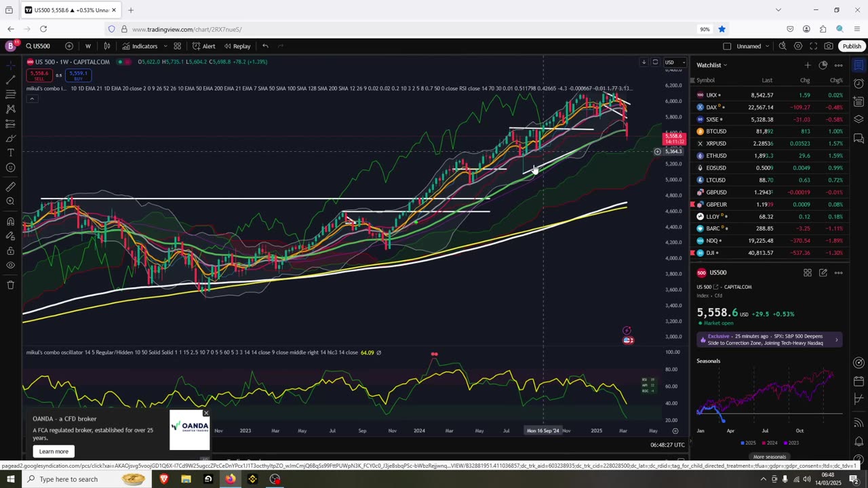Sort watchlist by Symbol column header
This screenshot has width=868, height=488.
[705, 81]
